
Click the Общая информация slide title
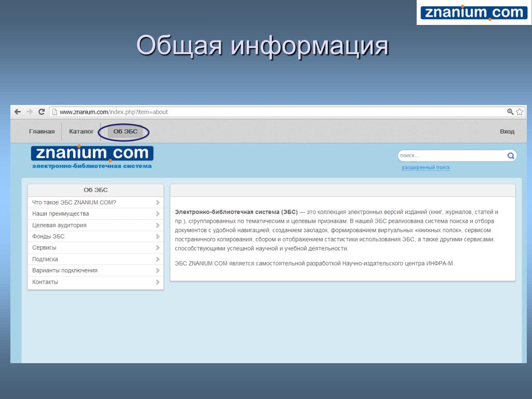(262, 46)
